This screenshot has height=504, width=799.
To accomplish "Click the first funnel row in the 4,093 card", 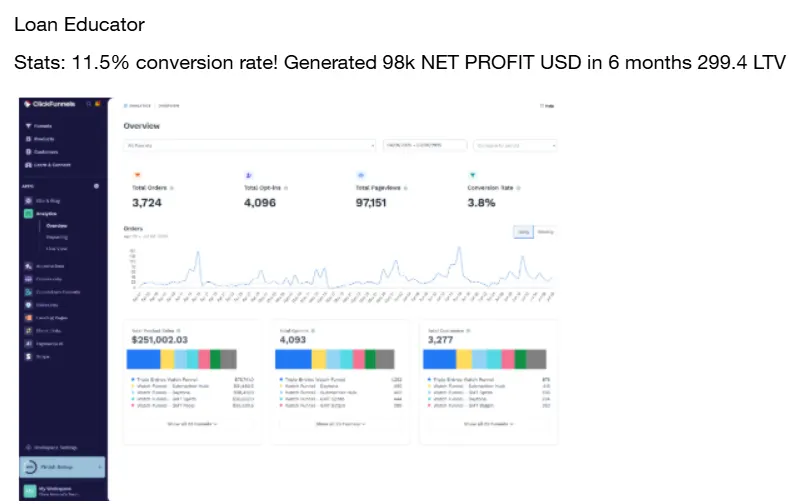I will click(340, 380).
